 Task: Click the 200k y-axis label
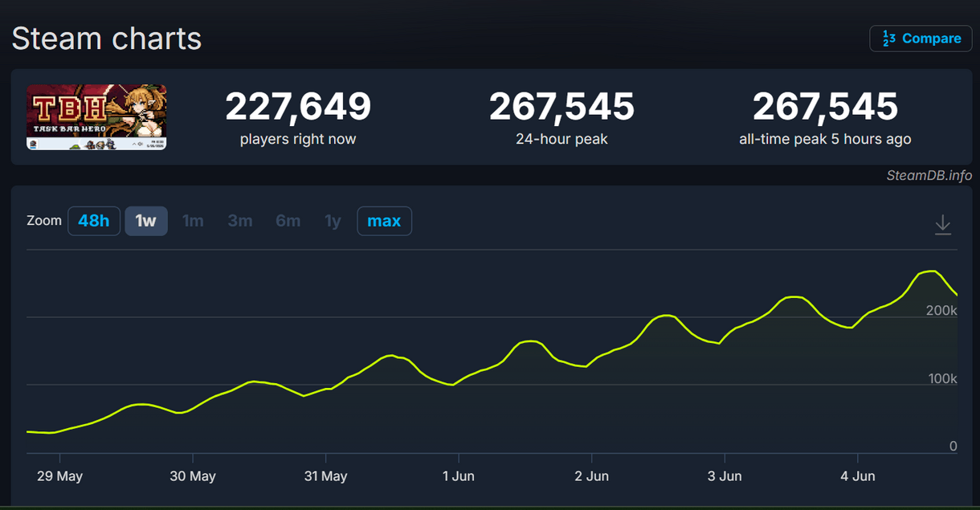(x=941, y=311)
